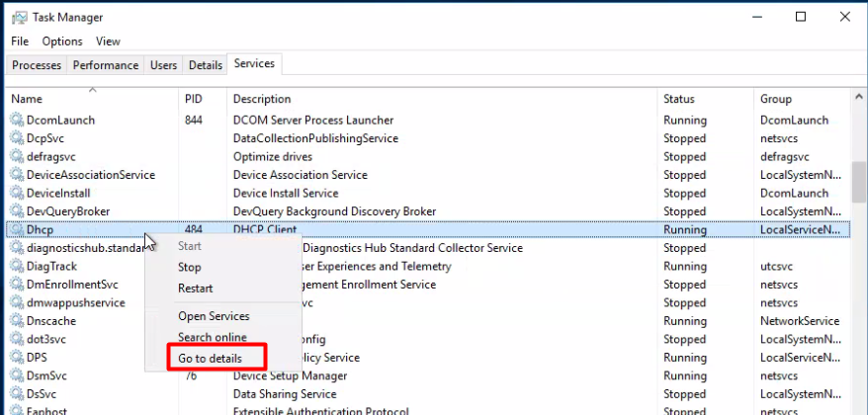Select the dmwappushservice service name
This screenshot has width=868, height=415.
click(76, 302)
